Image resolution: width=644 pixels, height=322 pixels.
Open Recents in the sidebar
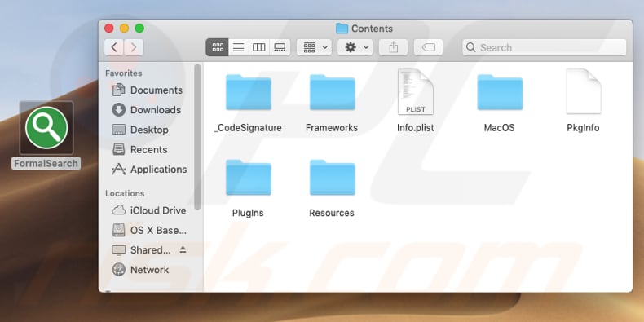point(140,149)
